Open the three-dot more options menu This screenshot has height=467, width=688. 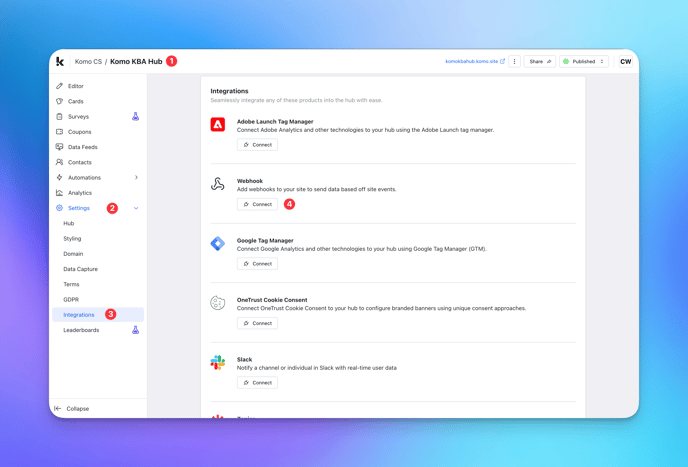tap(515, 61)
